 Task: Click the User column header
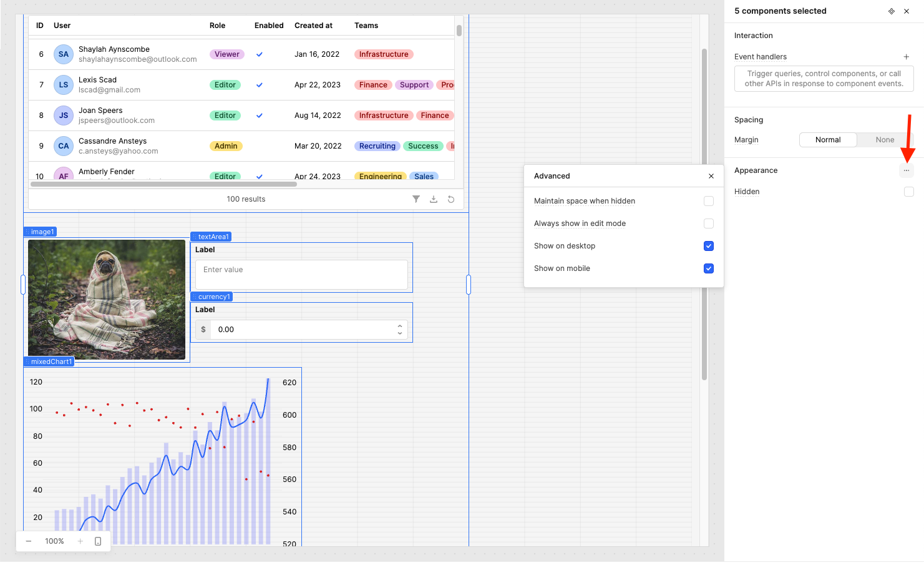tap(62, 26)
